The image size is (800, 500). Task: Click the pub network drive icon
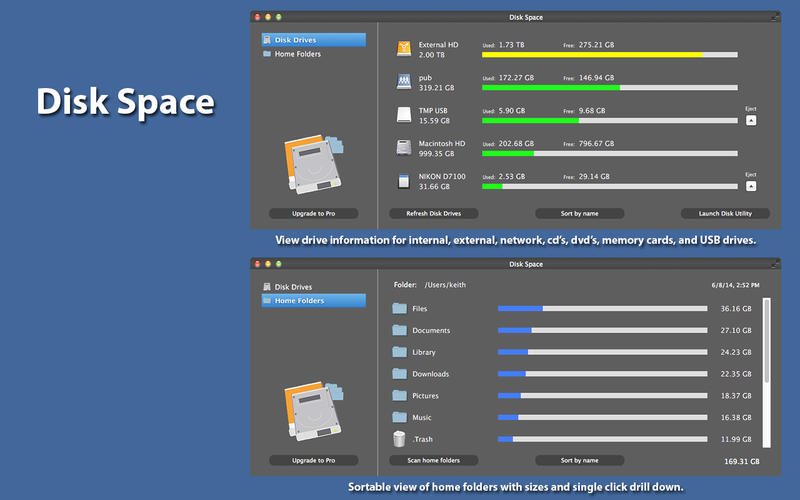(x=404, y=82)
